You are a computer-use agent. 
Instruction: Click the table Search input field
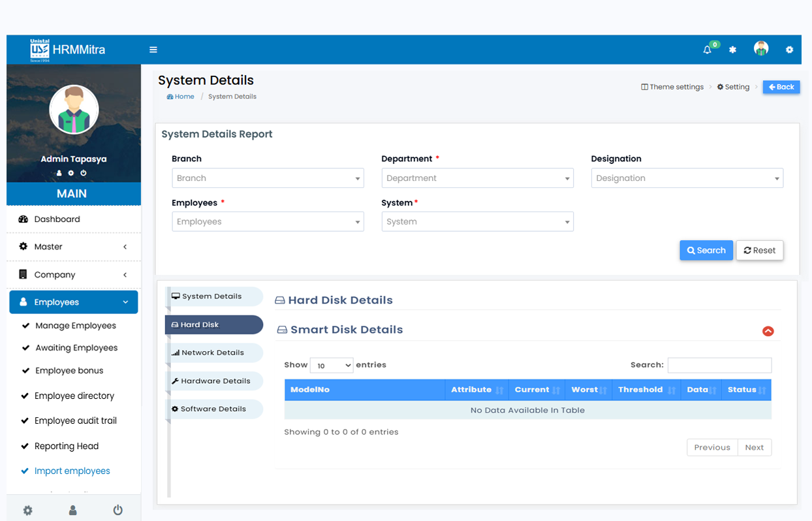point(719,365)
